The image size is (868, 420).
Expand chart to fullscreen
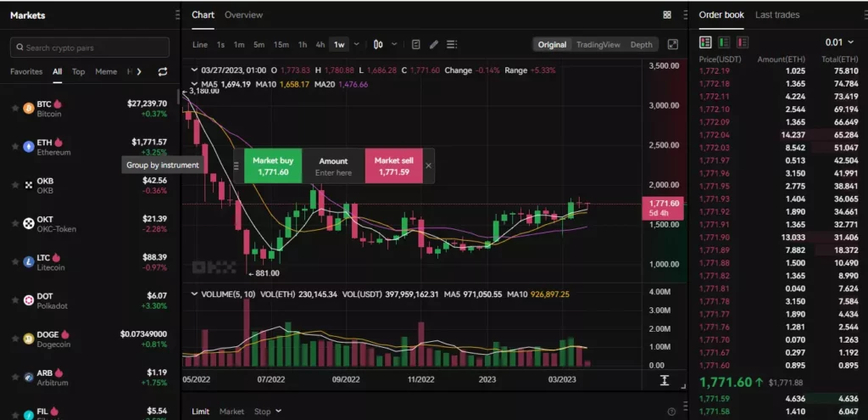point(673,45)
